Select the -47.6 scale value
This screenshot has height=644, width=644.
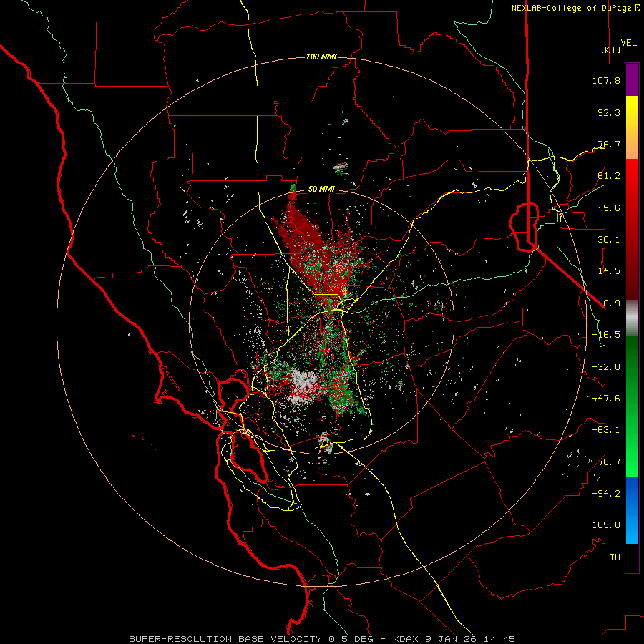606,399
